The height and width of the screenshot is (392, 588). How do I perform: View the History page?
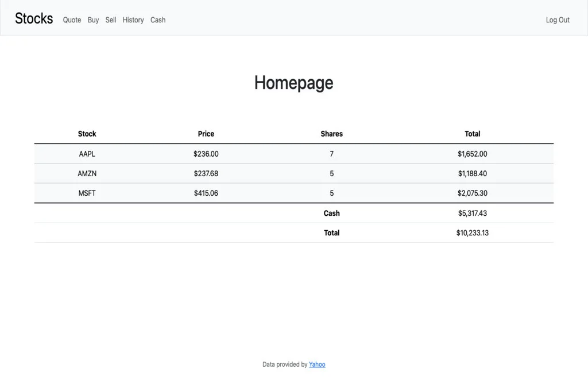click(133, 20)
